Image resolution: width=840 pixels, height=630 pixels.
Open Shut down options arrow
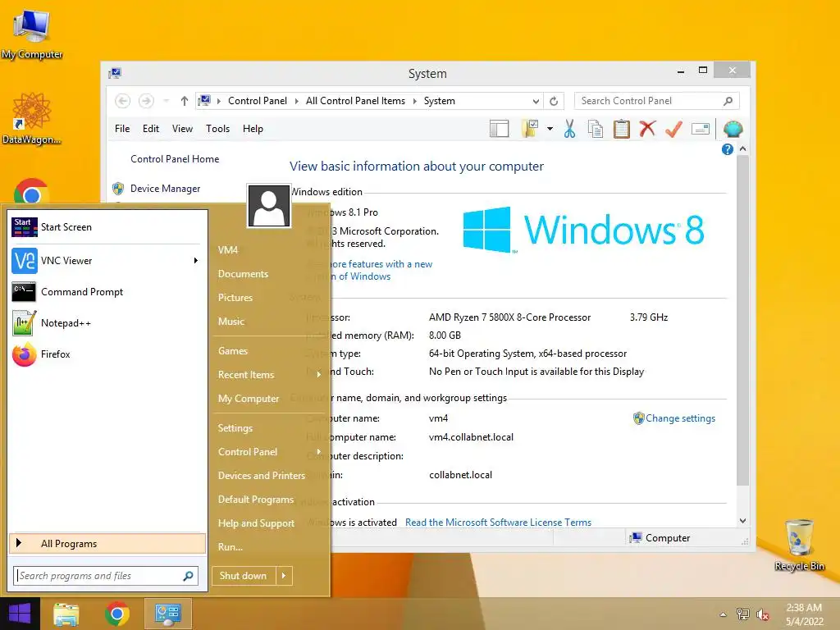(284, 576)
